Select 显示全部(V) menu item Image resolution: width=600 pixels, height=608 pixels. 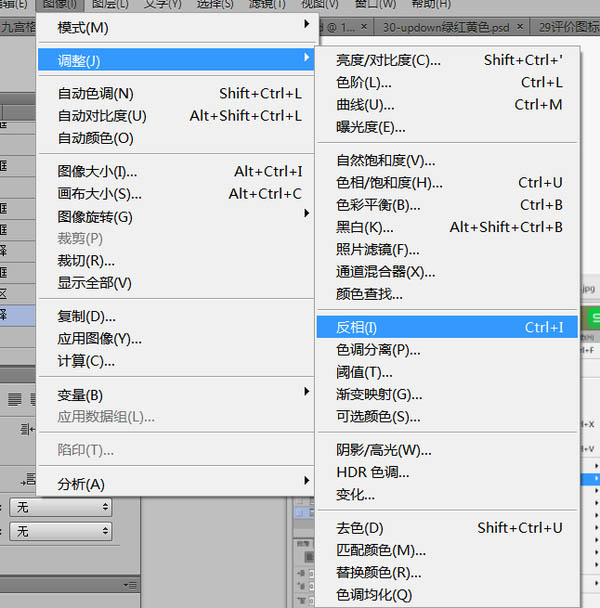178,283
